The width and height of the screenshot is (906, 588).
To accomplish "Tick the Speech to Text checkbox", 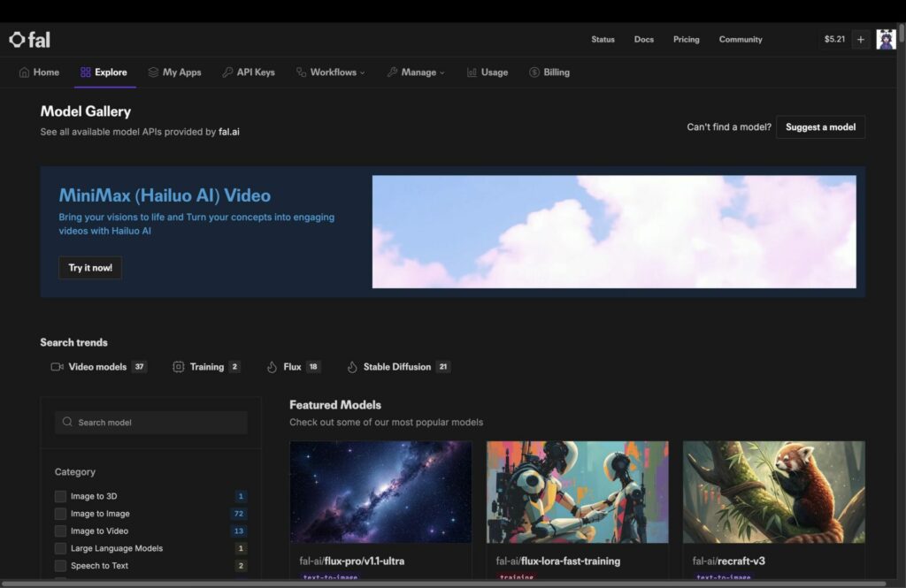I will (x=60, y=566).
